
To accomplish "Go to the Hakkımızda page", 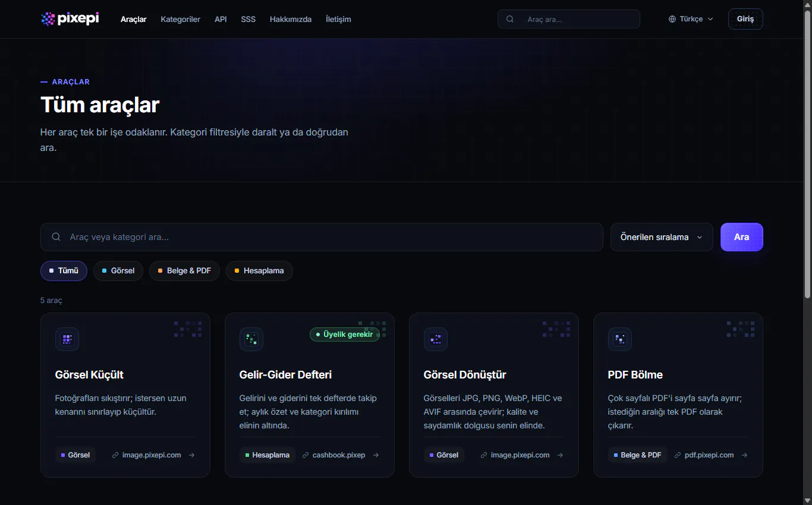I will click(291, 19).
